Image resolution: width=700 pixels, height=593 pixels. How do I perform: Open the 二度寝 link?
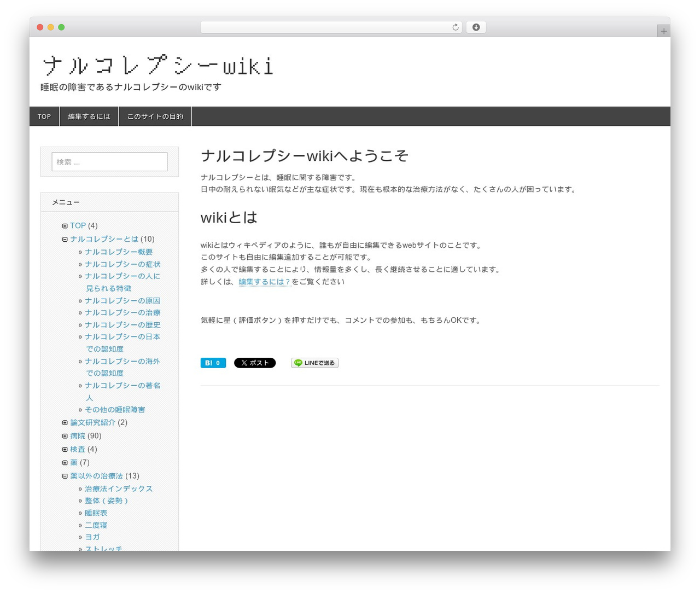pos(96,525)
